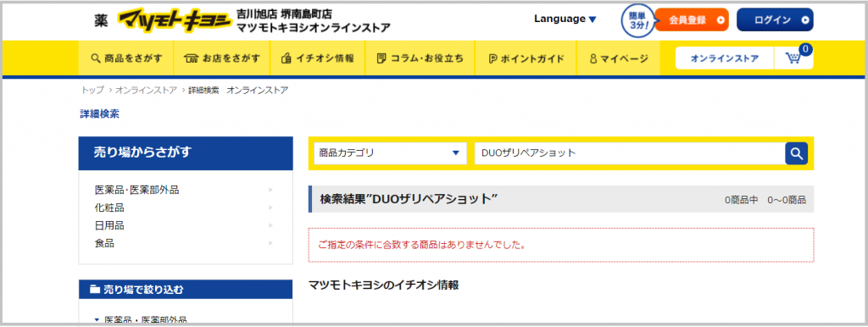Click the 会員登録 button

(x=692, y=20)
